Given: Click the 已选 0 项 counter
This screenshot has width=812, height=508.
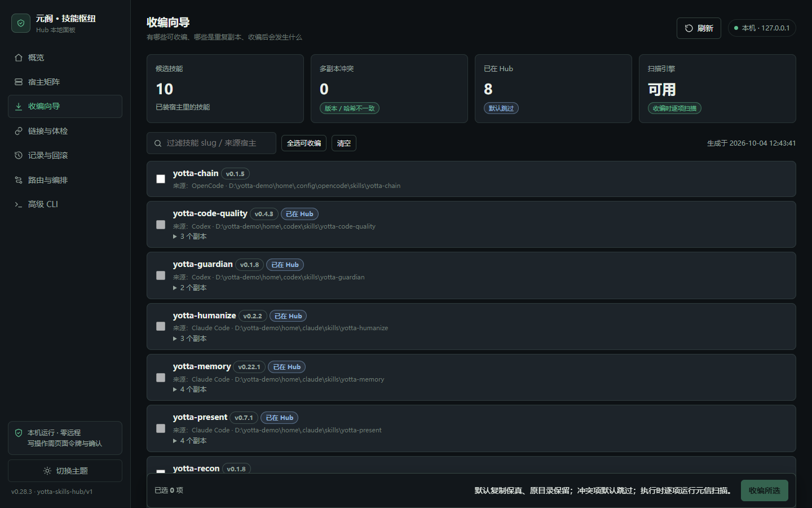Looking at the screenshot, I should (169, 491).
